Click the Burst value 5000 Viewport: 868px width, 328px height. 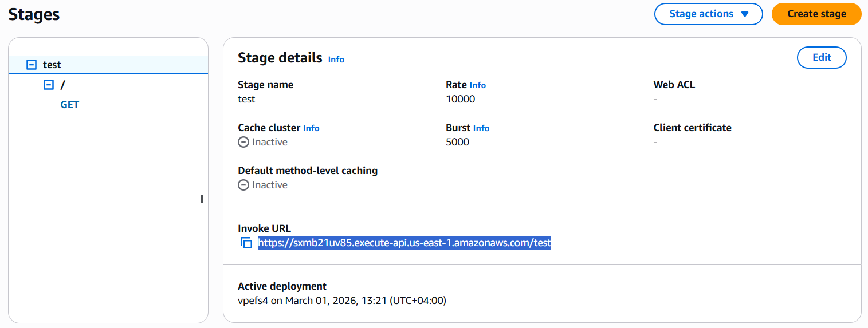coord(458,142)
